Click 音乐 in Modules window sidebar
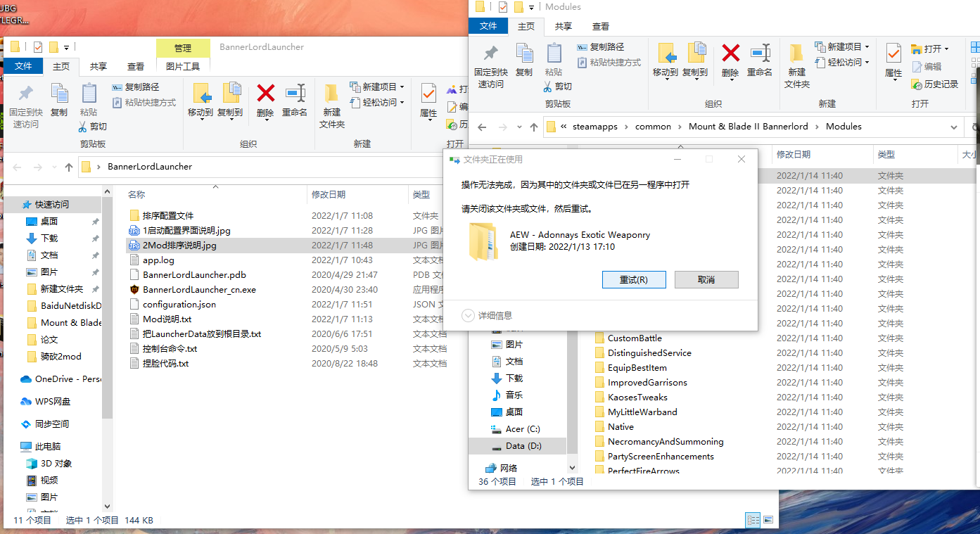Viewport: 980px width, 534px height. click(x=514, y=395)
